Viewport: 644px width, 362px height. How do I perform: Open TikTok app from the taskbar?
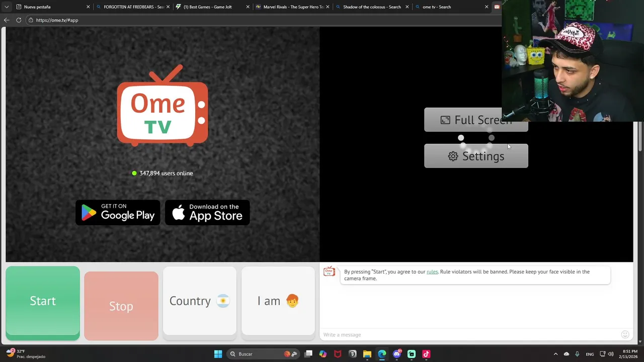(426, 354)
